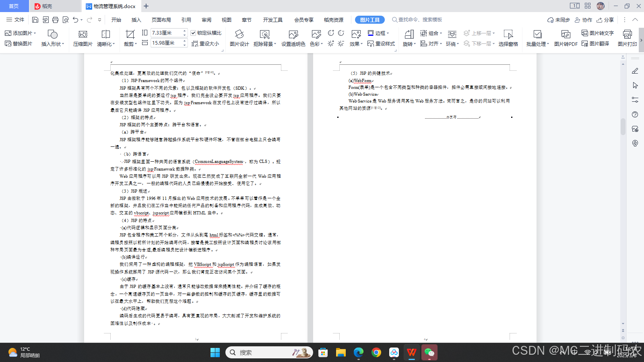Click Set Transparent Color (设置透明色)

[x=293, y=38]
